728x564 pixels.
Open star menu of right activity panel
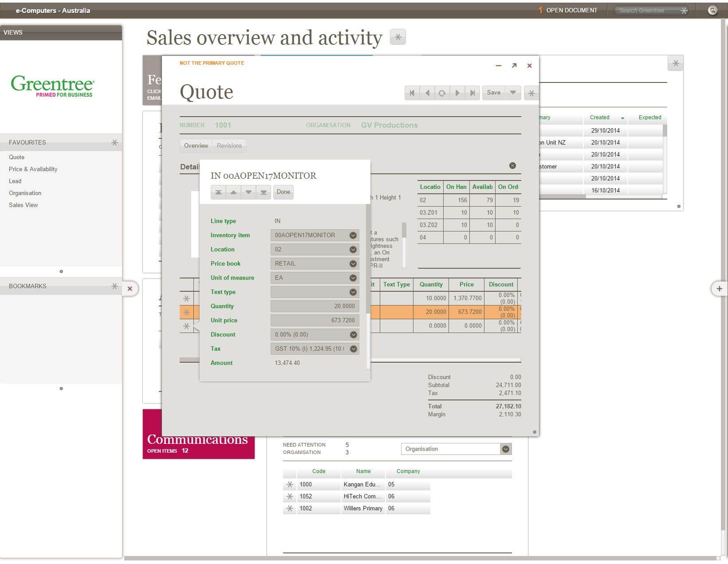pos(676,63)
